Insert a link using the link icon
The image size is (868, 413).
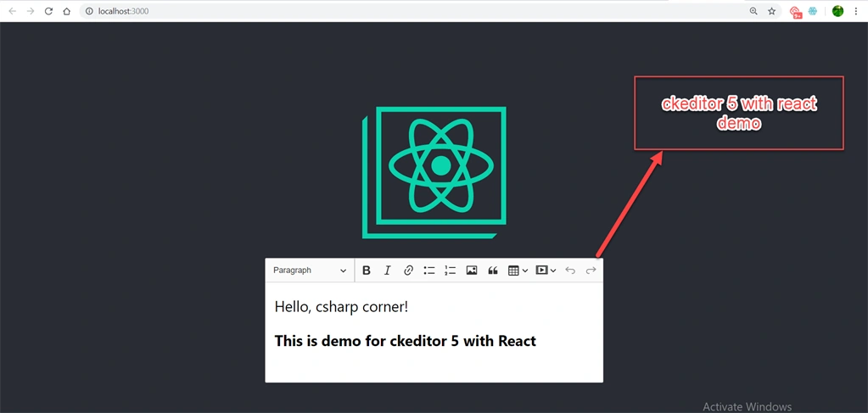coord(408,271)
